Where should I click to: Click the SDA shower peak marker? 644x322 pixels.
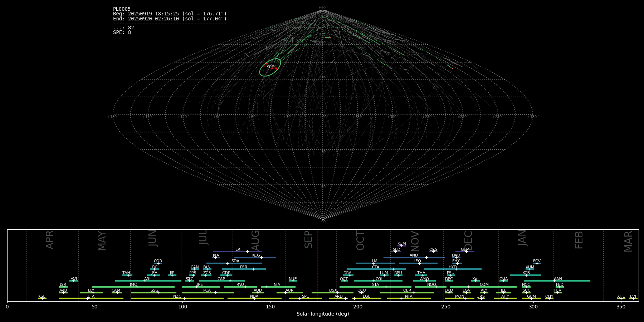coord(227,263)
